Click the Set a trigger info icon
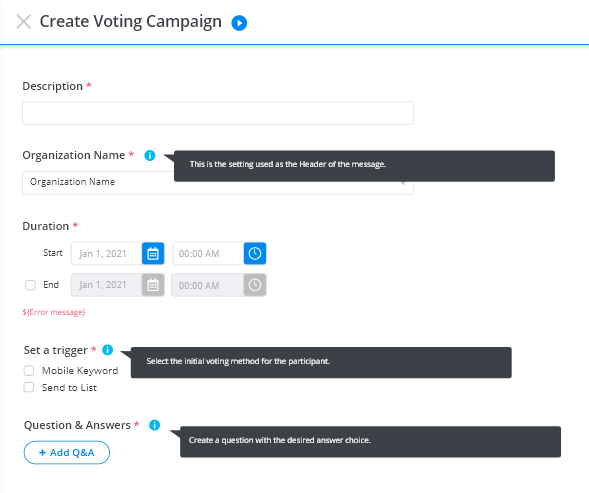Viewport: 589px width, 493px height. tap(108, 350)
